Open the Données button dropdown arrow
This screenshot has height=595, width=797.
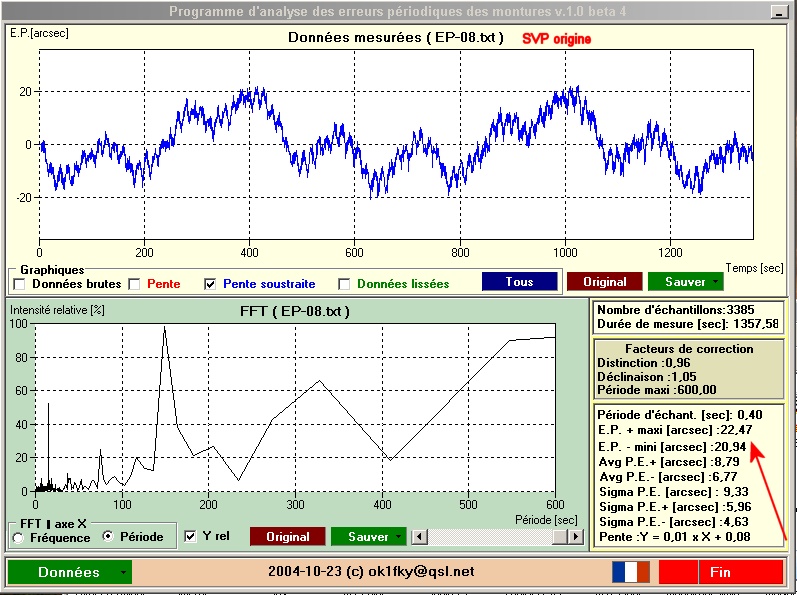123,573
